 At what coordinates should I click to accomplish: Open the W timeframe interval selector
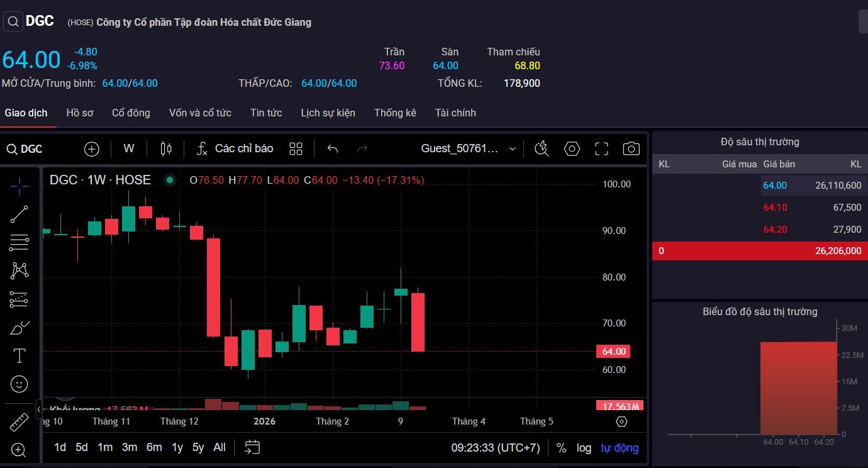pos(129,149)
